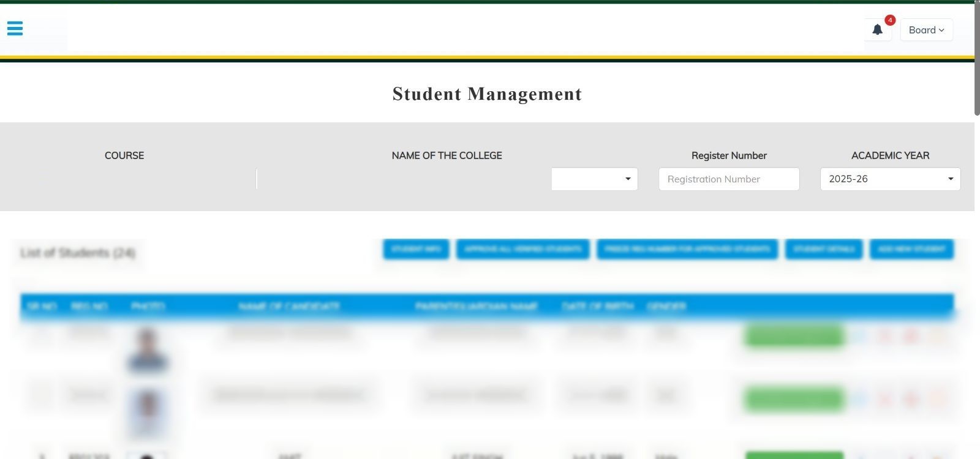This screenshot has width=980, height=459.
Task: Open the Academic Year 2025-26 dropdown
Action: pos(890,179)
